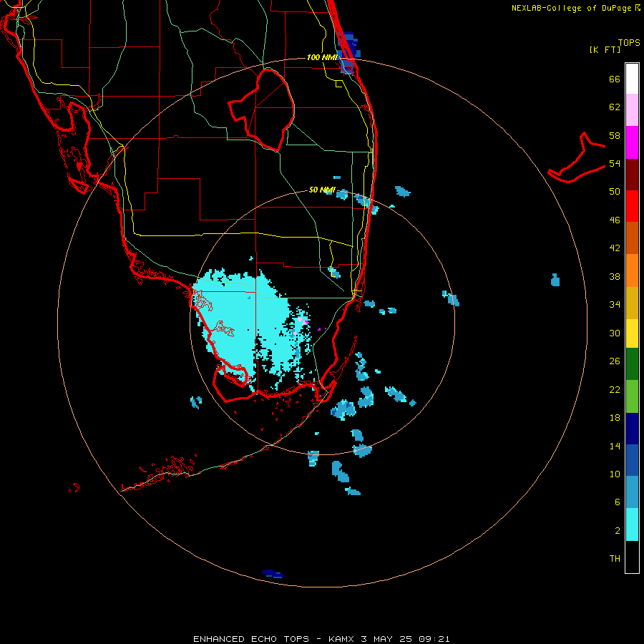Click the light pink swatch near 62

point(632,109)
